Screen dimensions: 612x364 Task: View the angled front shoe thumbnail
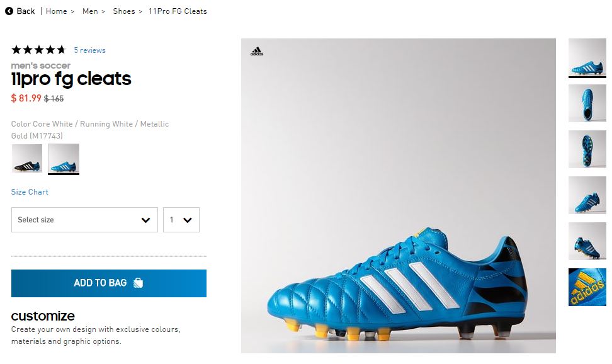[x=587, y=195]
